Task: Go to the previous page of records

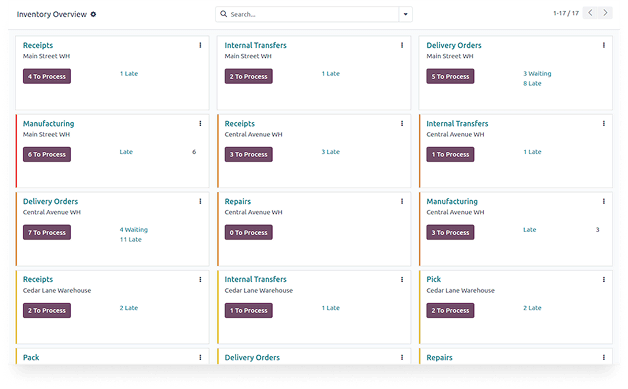Action: [x=590, y=13]
